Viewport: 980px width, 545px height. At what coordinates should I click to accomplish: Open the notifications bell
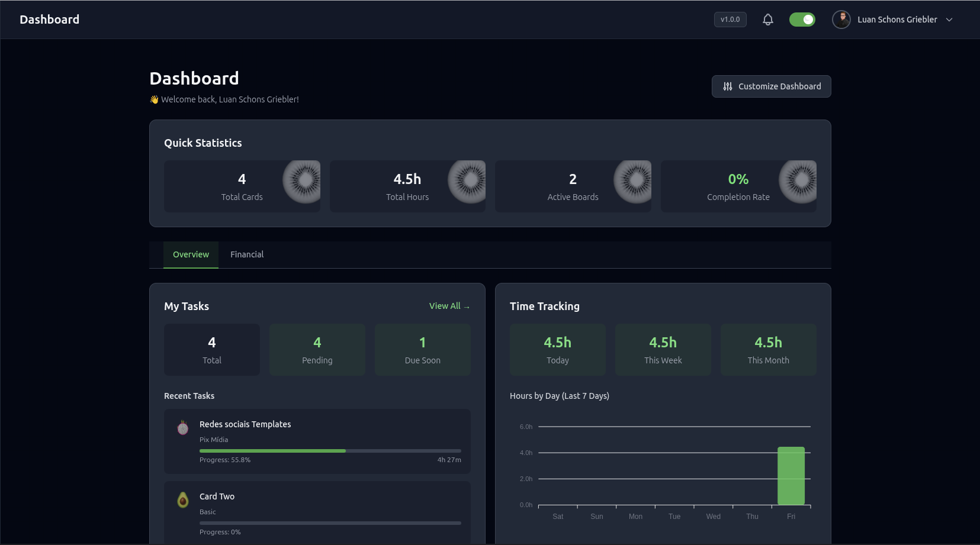pyautogui.click(x=768, y=20)
